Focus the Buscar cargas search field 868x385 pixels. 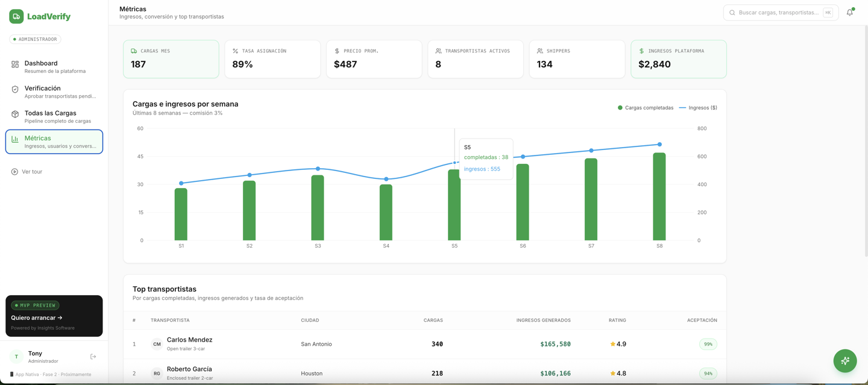781,12
